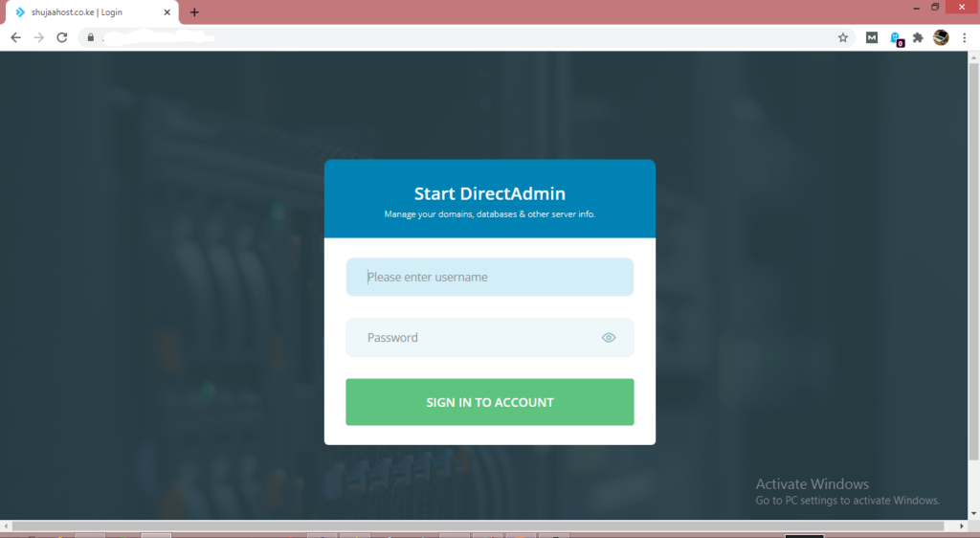Open the Chrome profile avatar
This screenshot has width=980, height=538.
[941, 37]
